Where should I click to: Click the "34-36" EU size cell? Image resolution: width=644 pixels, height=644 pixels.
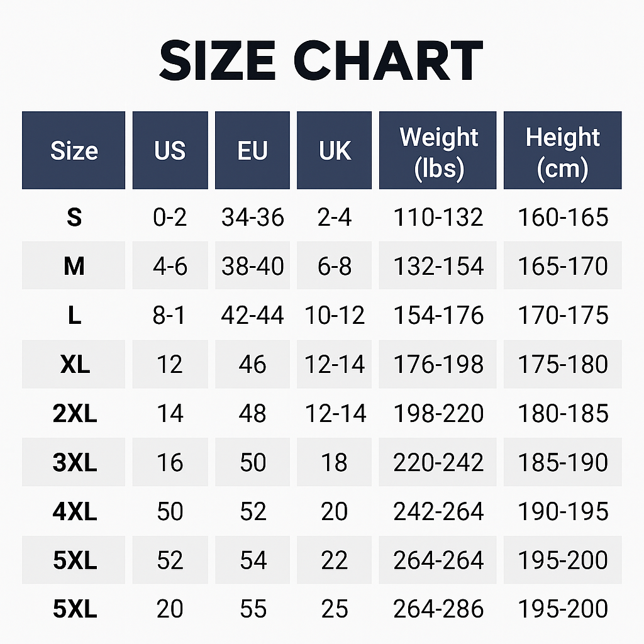[252, 218]
